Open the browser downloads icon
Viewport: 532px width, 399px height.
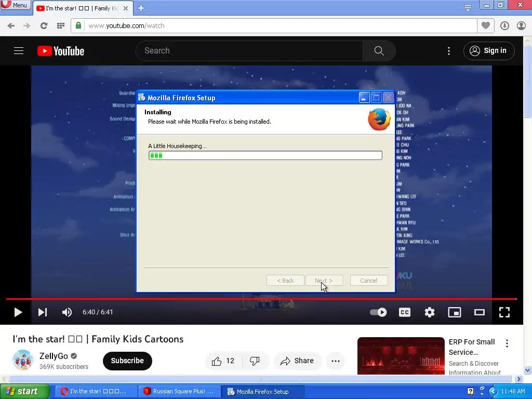pos(504,26)
